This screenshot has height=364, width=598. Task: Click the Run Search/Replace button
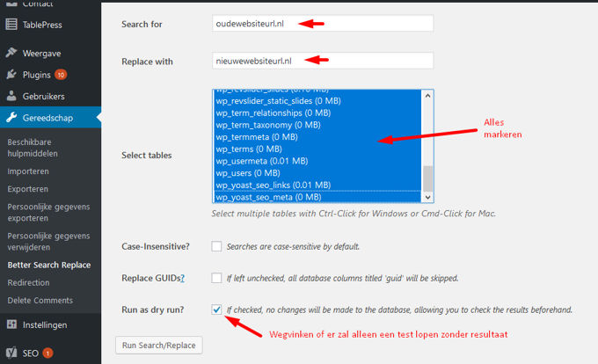pyautogui.click(x=158, y=345)
